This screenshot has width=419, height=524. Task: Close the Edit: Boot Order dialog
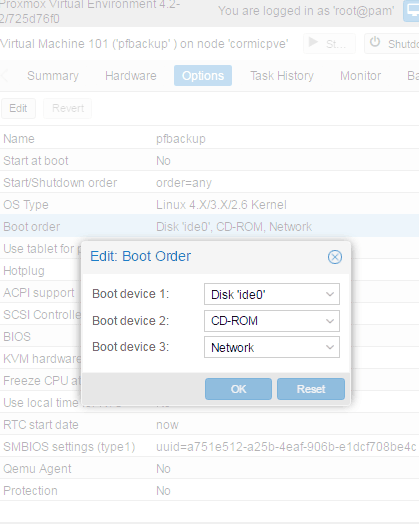click(334, 257)
